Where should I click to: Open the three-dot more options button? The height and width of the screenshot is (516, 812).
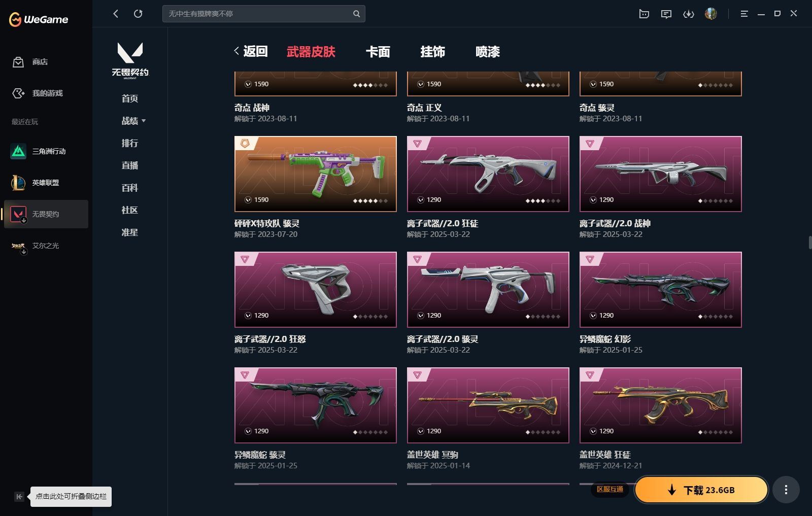(x=786, y=490)
